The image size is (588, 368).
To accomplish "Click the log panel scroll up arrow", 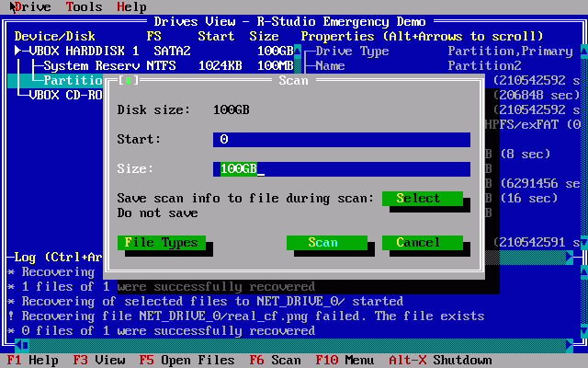I will tap(584, 271).
